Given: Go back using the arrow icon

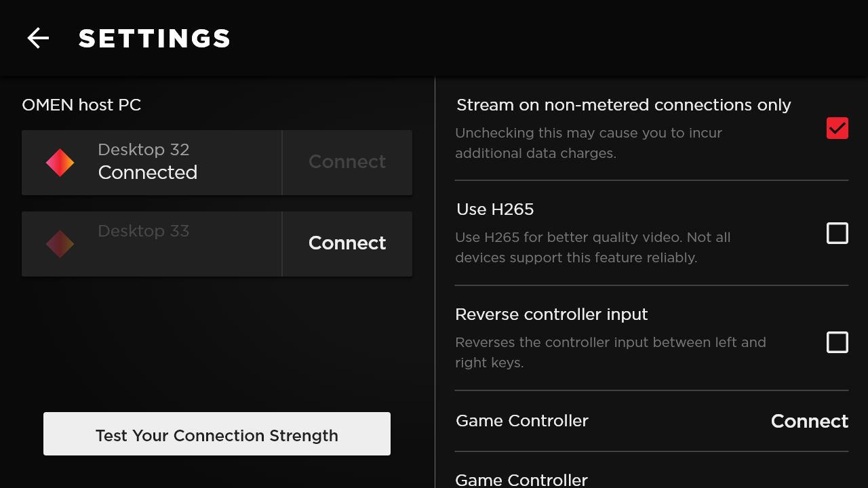Looking at the screenshot, I should (38, 38).
